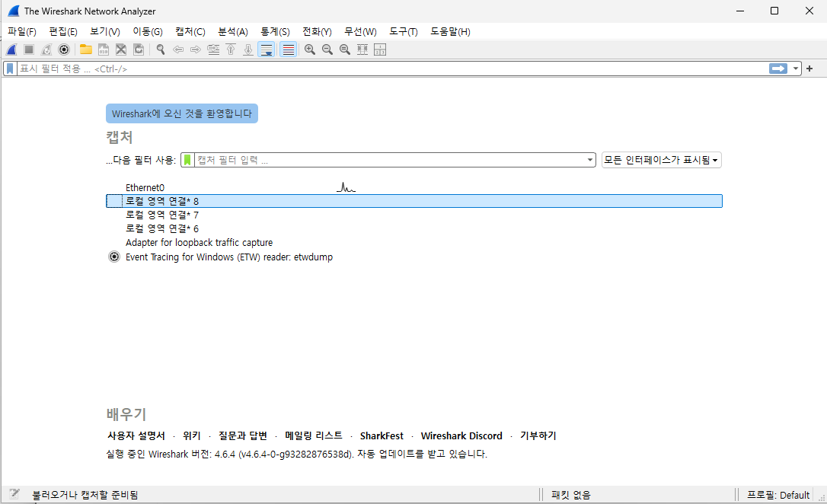Open 질문과 답변 link

click(243, 436)
